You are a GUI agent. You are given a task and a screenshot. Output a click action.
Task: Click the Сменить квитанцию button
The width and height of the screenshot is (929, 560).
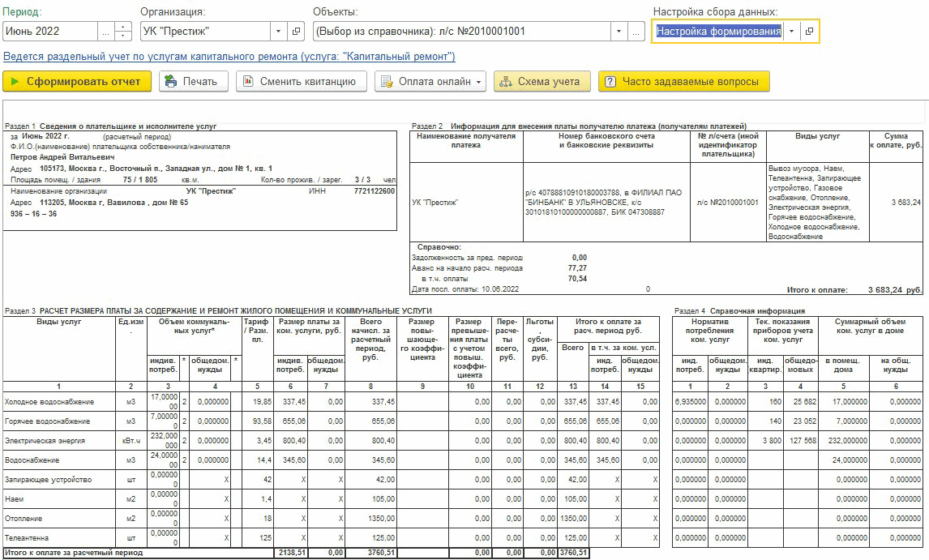pos(302,82)
